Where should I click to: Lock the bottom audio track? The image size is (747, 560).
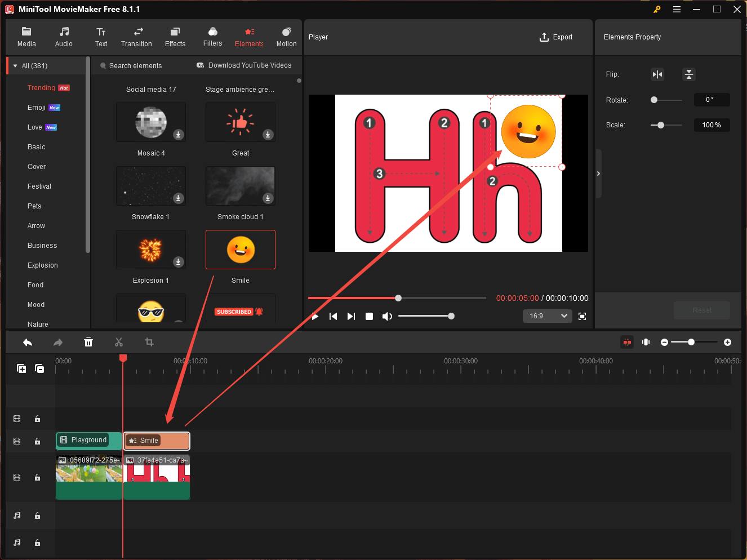(x=37, y=543)
